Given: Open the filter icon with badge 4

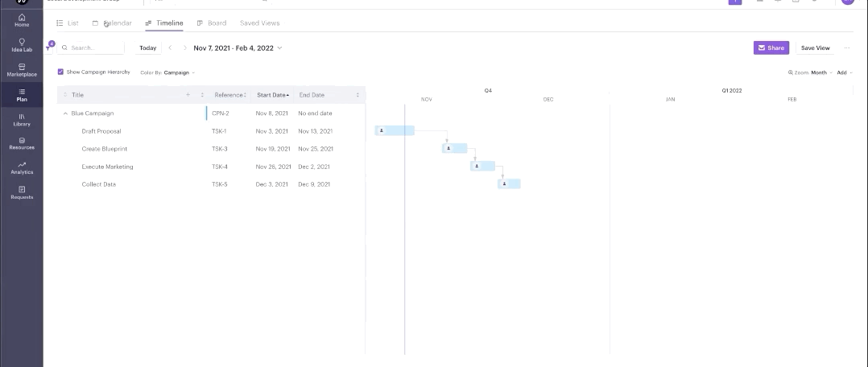Looking at the screenshot, I should coord(48,47).
